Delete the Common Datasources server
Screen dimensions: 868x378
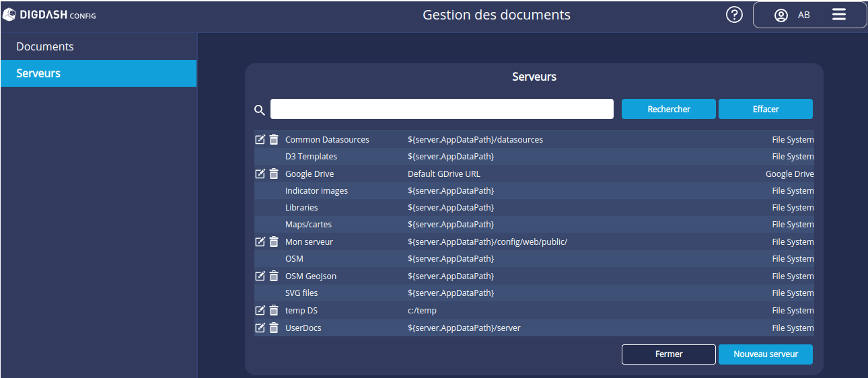[x=274, y=140]
